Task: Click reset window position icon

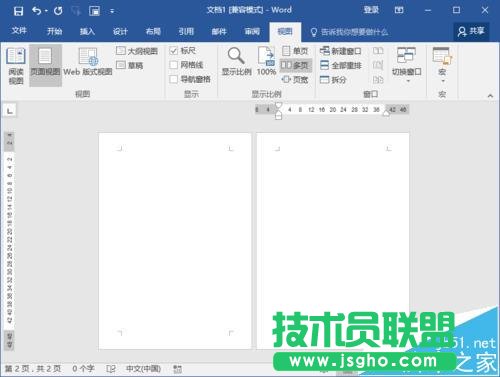Action: (378, 80)
